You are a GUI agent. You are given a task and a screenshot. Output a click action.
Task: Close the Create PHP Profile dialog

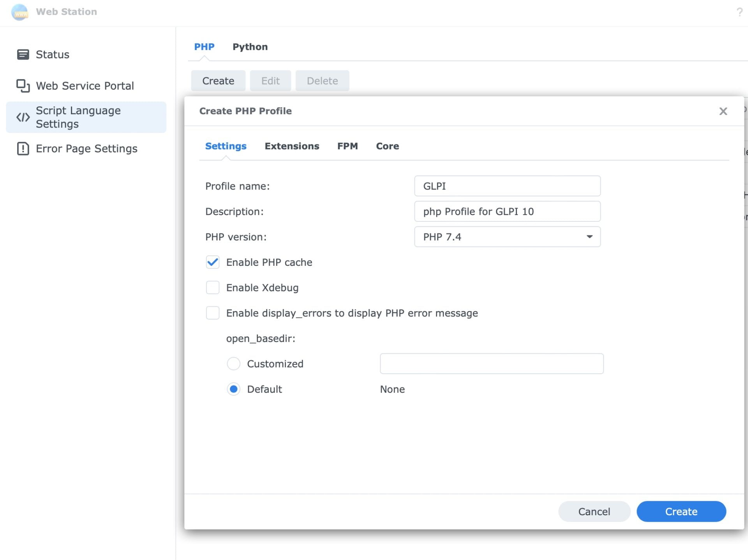[723, 111]
